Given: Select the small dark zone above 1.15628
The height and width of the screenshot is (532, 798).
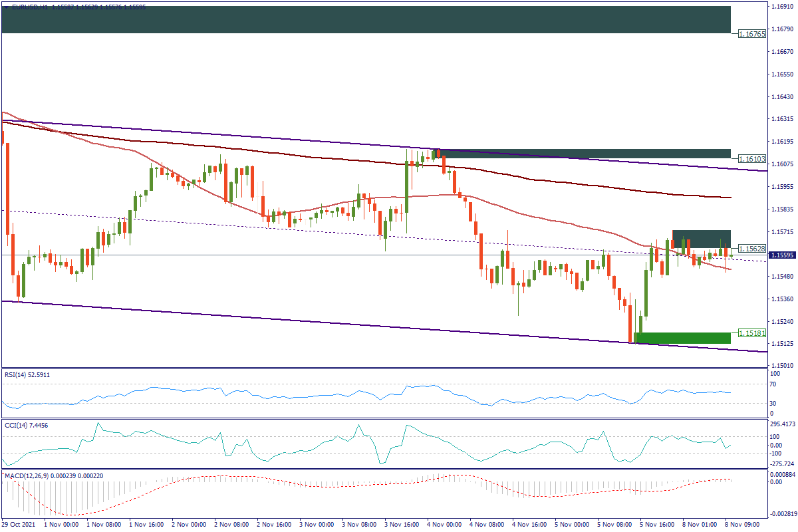Looking at the screenshot, I should [x=702, y=239].
